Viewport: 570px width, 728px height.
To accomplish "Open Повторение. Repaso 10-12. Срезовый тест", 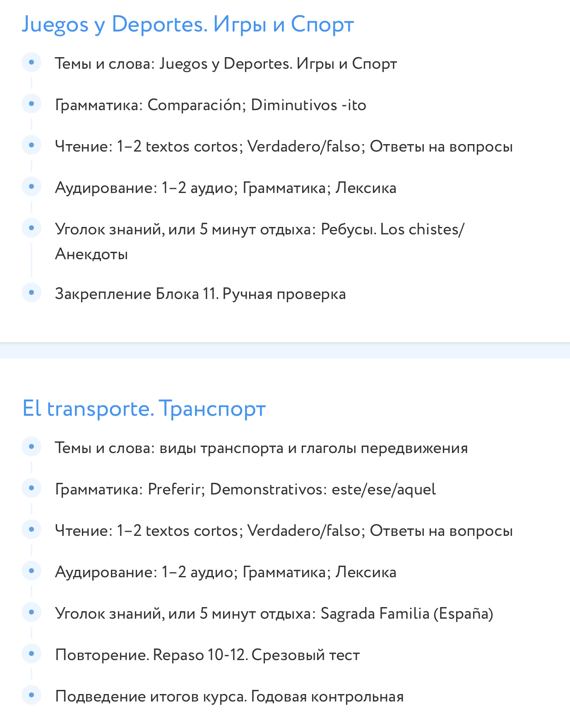I will point(207,655).
